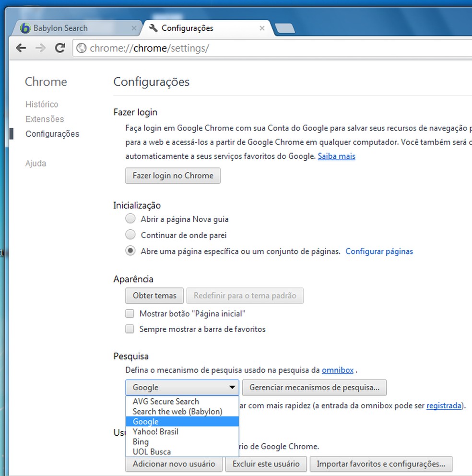
Task: Select Continuar de onde parei radio
Action: point(130,235)
